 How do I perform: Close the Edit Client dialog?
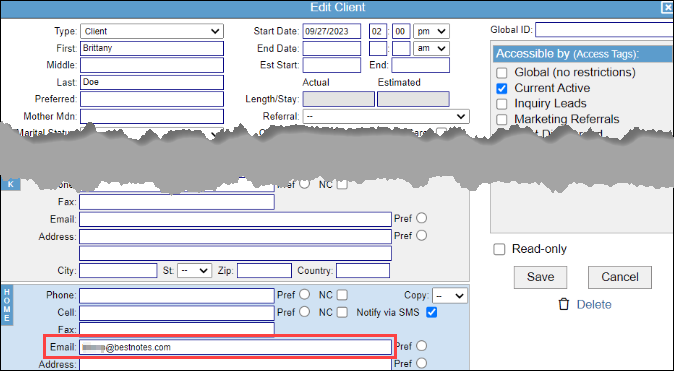click(668, 8)
